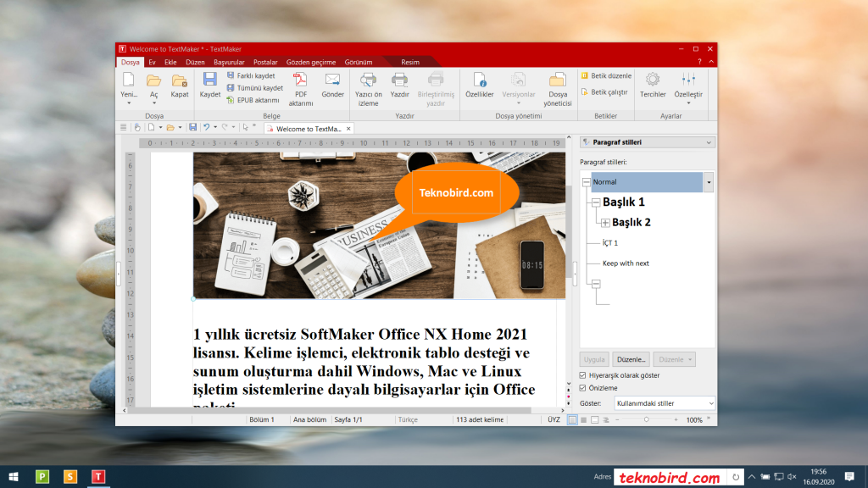
Task: Open quick toolbar open-folder dropdown arrow
Action: tap(180, 128)
